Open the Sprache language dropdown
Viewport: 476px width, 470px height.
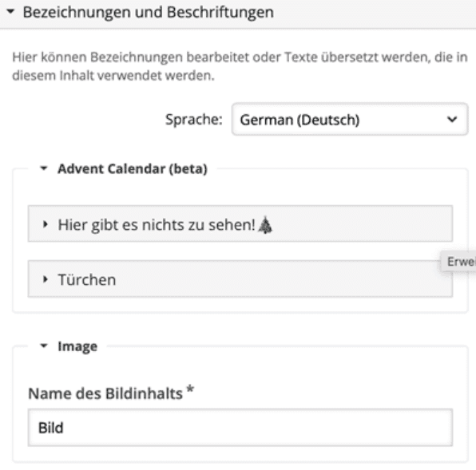tap(350, 120)
